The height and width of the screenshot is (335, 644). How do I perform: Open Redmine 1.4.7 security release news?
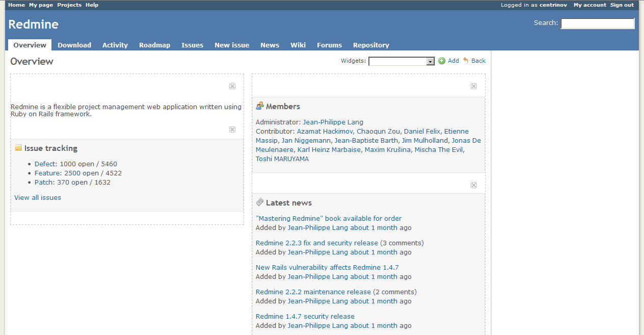tap(305, 317)
